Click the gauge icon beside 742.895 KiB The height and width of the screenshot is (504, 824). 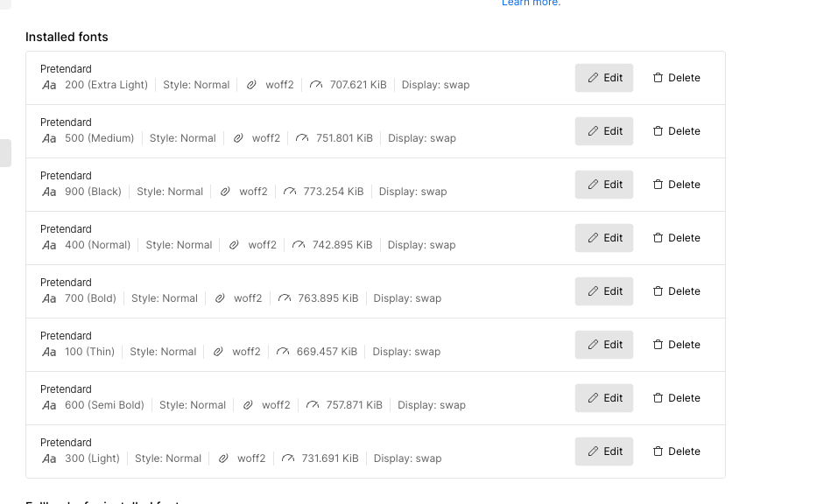tap(299, 245)
